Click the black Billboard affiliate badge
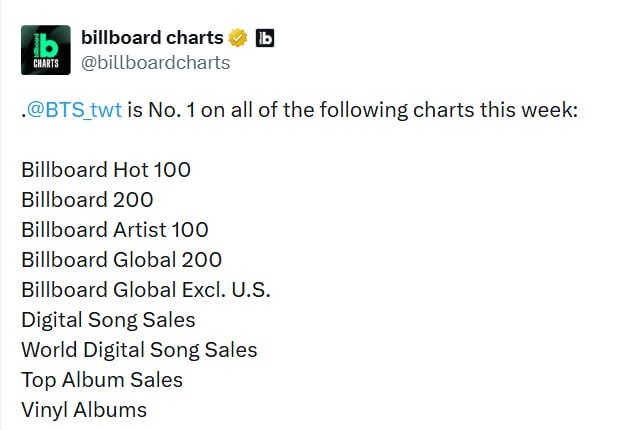 265,38
